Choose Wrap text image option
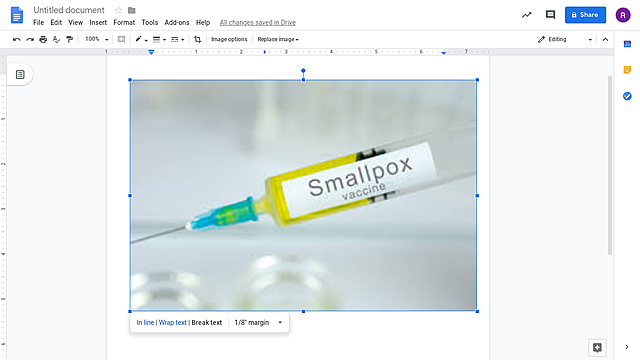The width and height of the screenshot is (640, 360). point(173,322)
